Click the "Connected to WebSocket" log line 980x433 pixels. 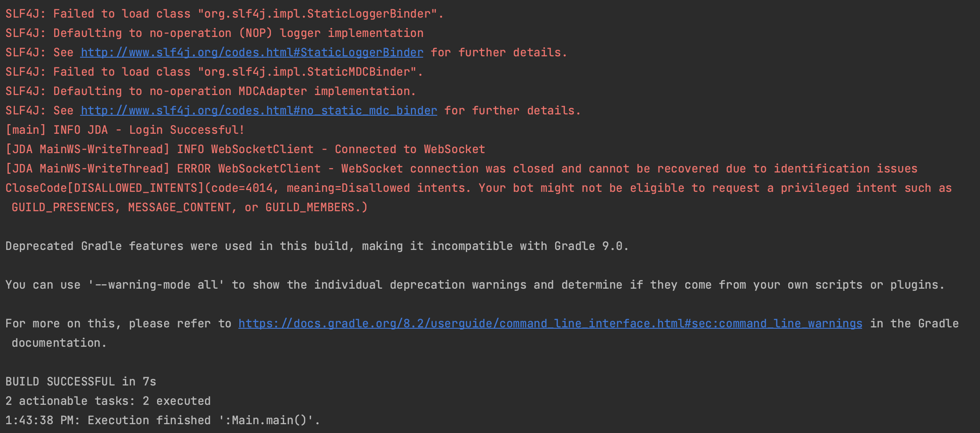(245, 149)
